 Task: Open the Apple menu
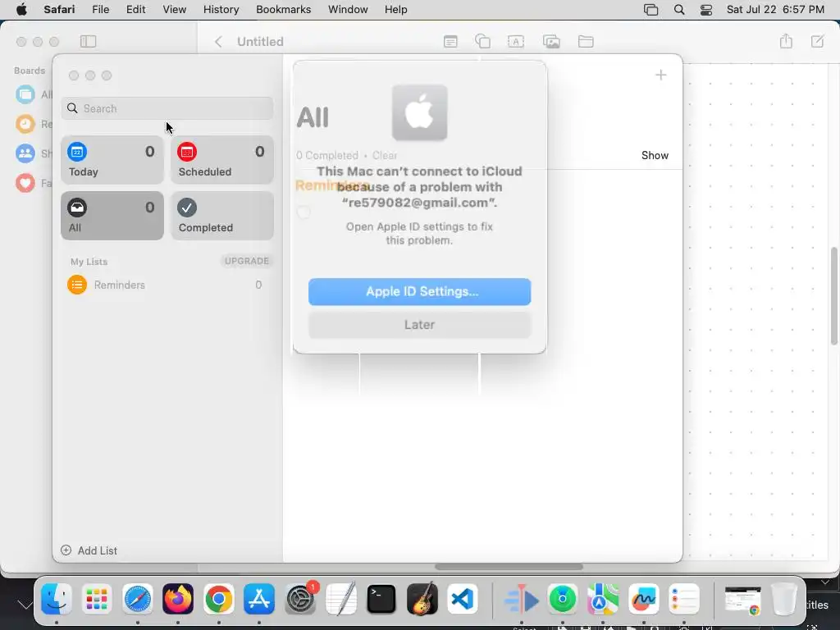[21, 9]
